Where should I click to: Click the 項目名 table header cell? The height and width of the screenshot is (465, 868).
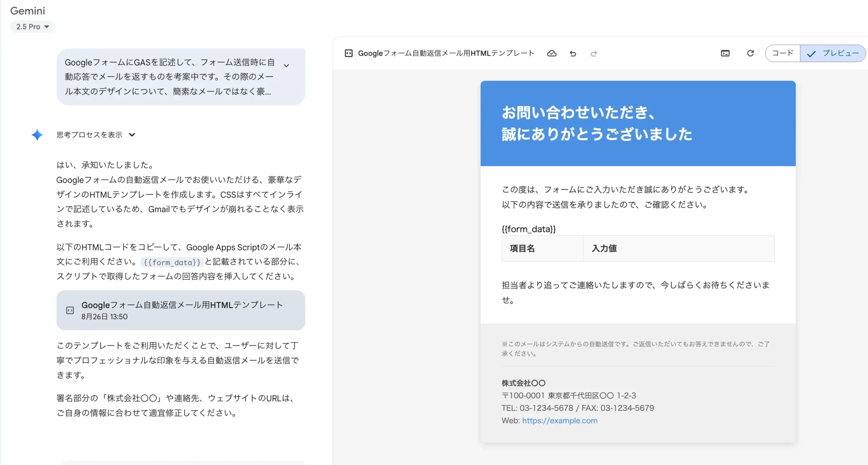pos(542,248)
